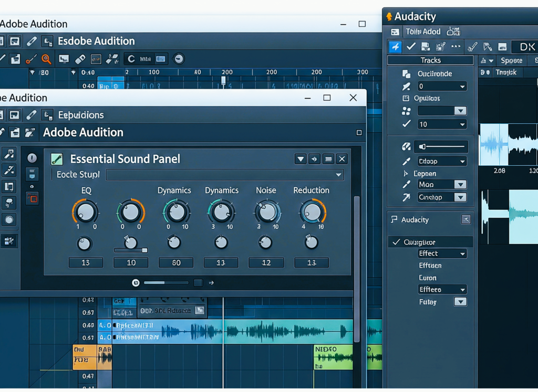Open the dropdown arrow next to Futeg

click(460, 302)
